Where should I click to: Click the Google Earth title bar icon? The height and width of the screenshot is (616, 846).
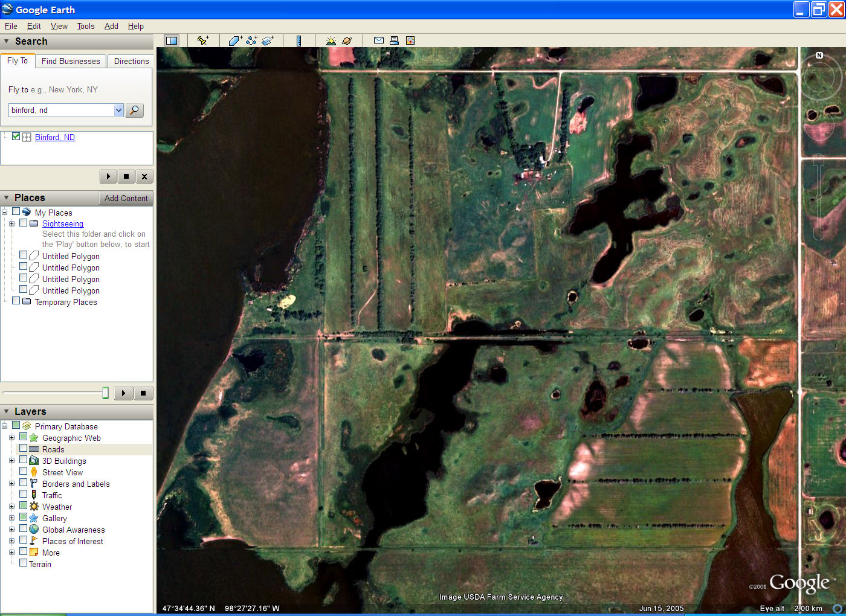pyautogui.click(x=7, y=9)
